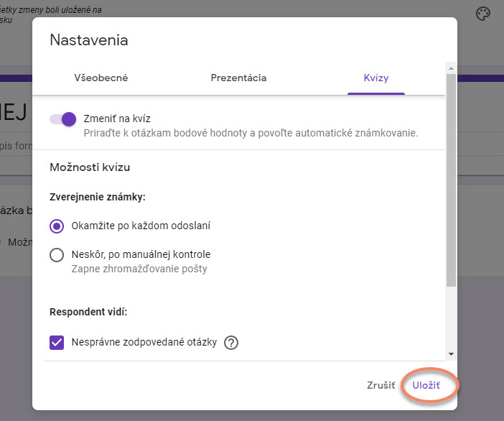Toggle the Zmeniť na kvíz switch
504x421 pixels.
(x=64, y=119)
